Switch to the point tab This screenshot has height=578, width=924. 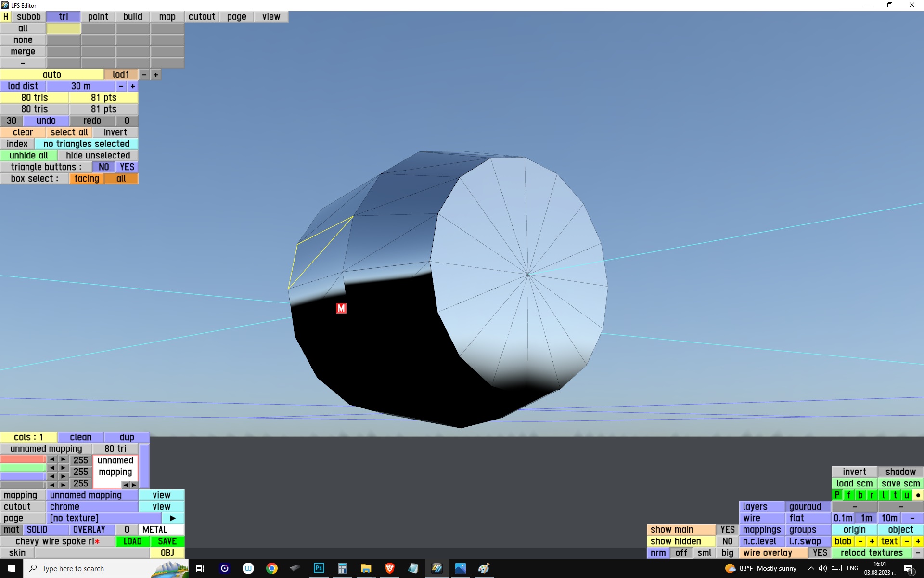click(98, 17)
